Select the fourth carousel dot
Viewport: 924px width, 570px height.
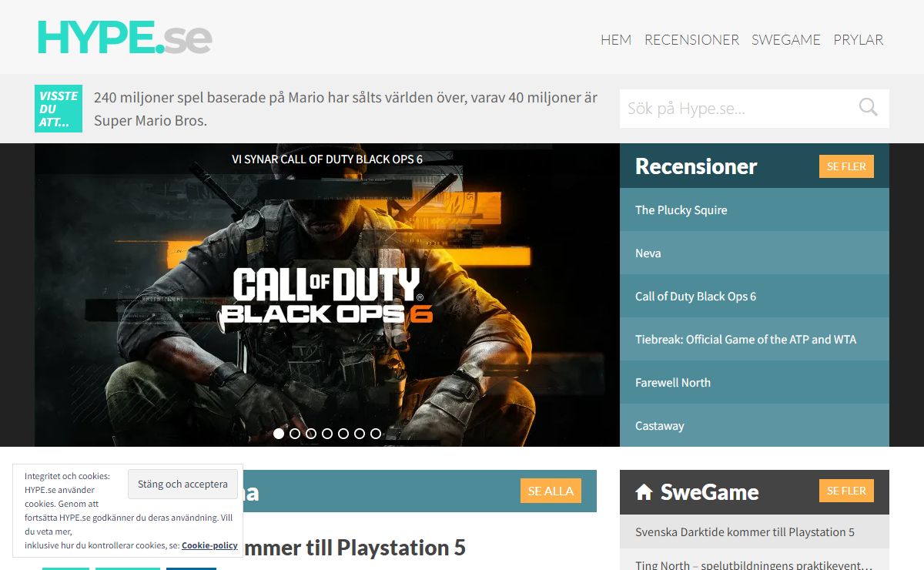pos(327,434)
